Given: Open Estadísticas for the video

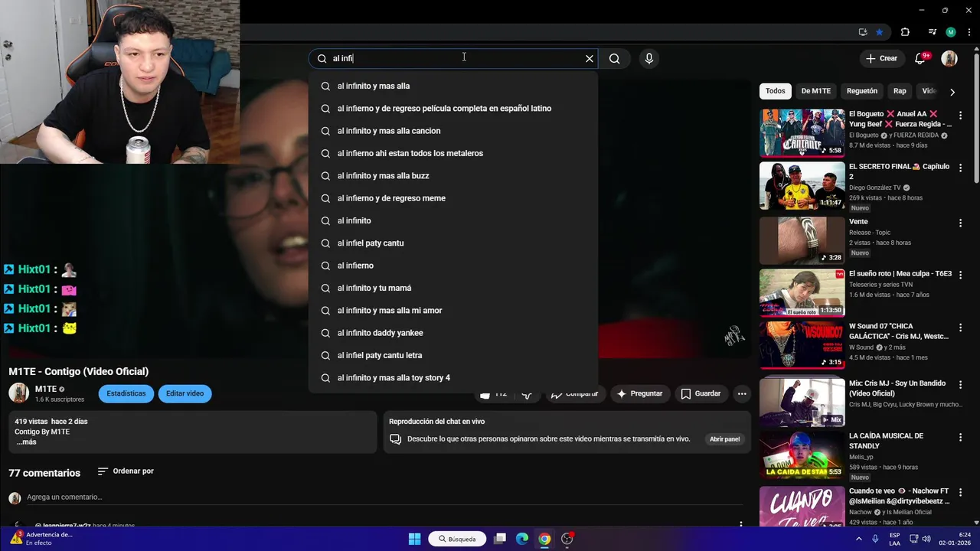Looking at the screenshot, I should click(126, 393).
